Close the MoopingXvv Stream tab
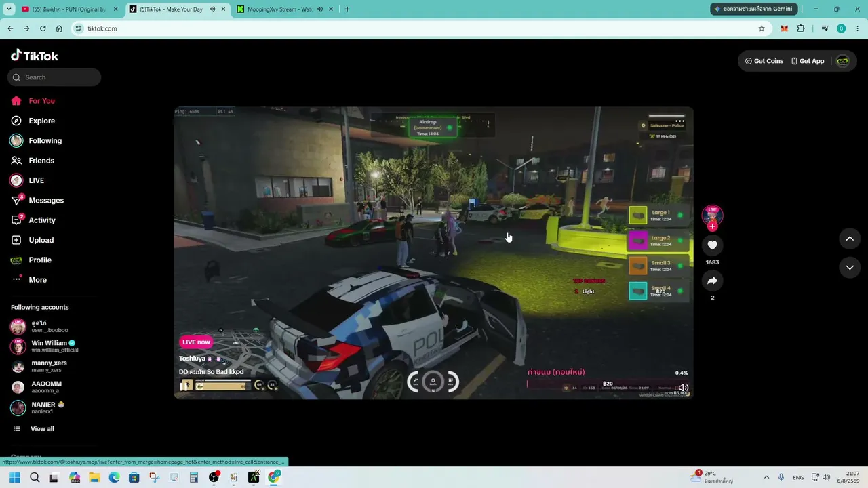Screen dimensions: 868x488 coord(330,9)
